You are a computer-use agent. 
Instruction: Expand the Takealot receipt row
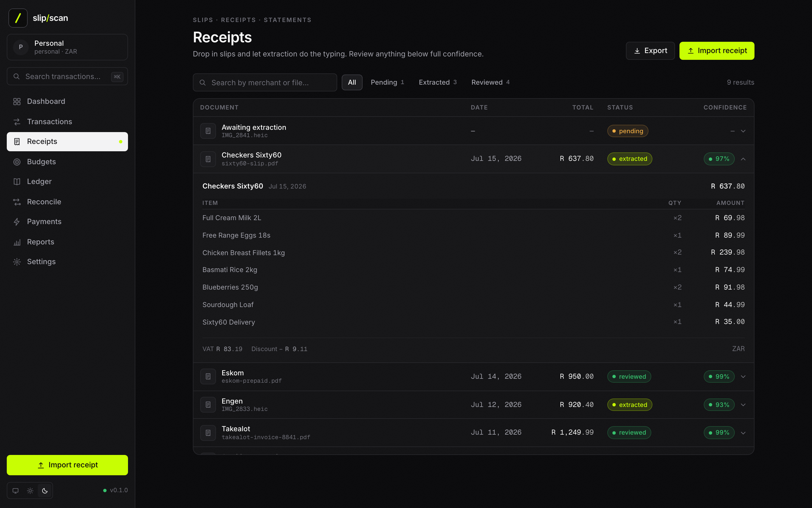coord(743,433)
